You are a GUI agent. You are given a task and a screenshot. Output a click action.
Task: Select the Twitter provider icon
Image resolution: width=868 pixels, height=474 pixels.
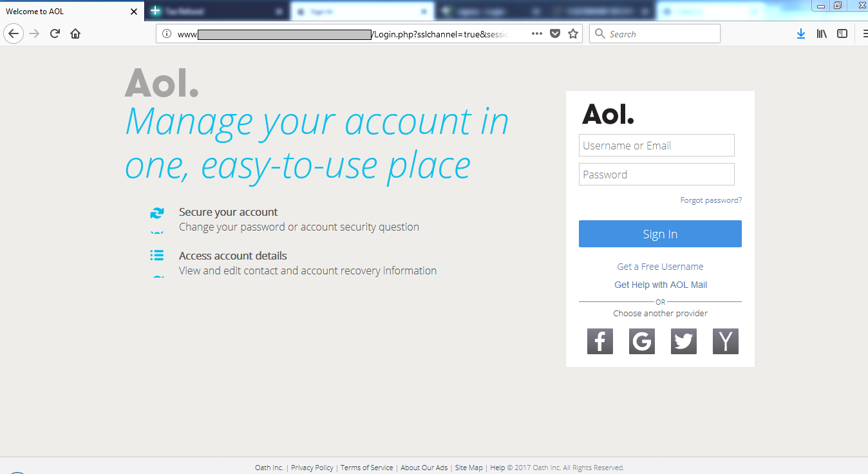(x=683, y=341)
